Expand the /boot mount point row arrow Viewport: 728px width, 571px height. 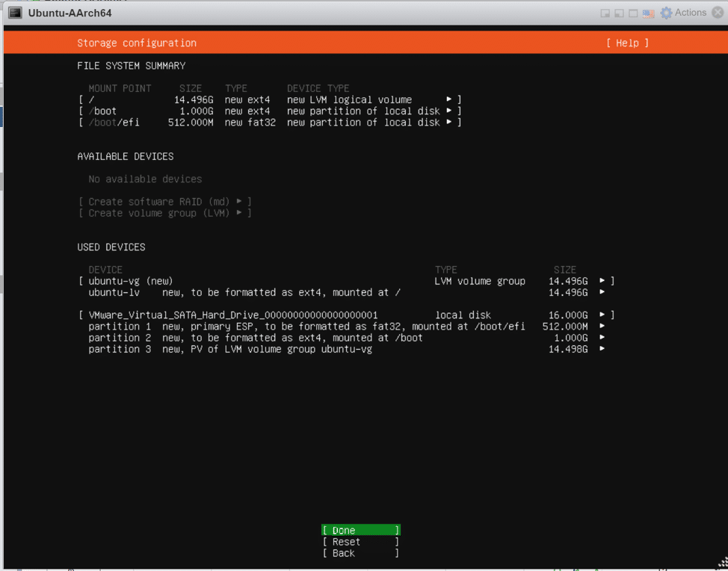tap(449, 111)
